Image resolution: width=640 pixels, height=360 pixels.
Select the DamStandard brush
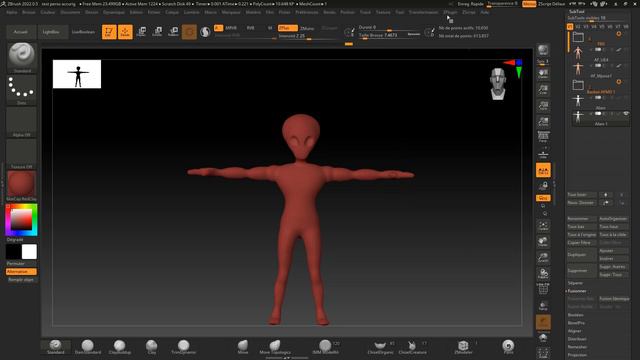(x=88, y=347)
